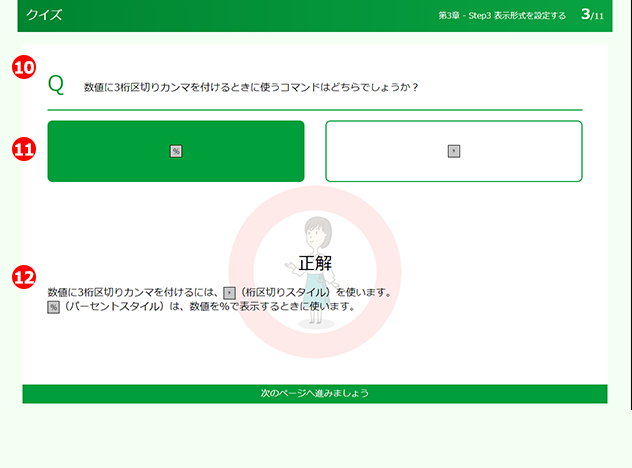The image size is (632, 468).
Task: Click the green Q letter
Action: 56,85
